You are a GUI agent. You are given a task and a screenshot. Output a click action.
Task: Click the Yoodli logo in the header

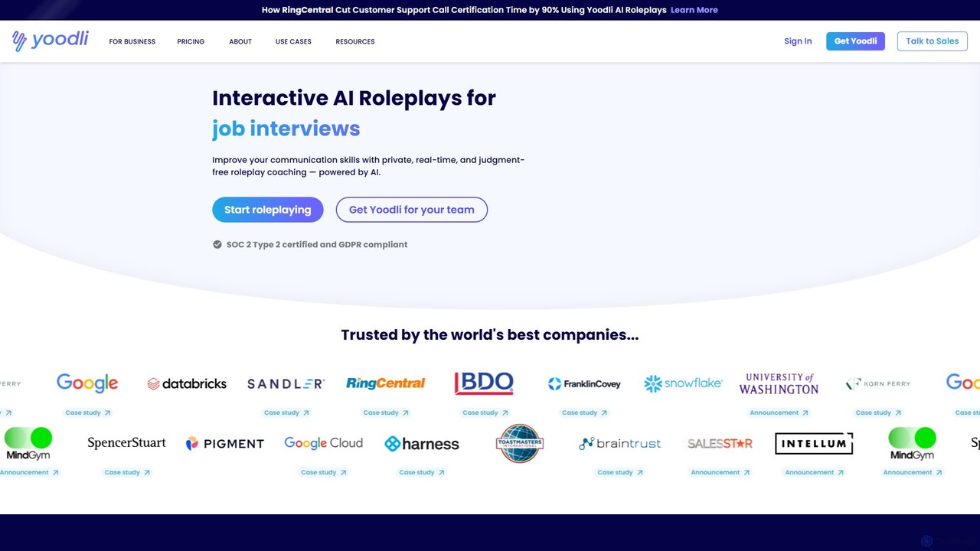[x=51, y=41]
